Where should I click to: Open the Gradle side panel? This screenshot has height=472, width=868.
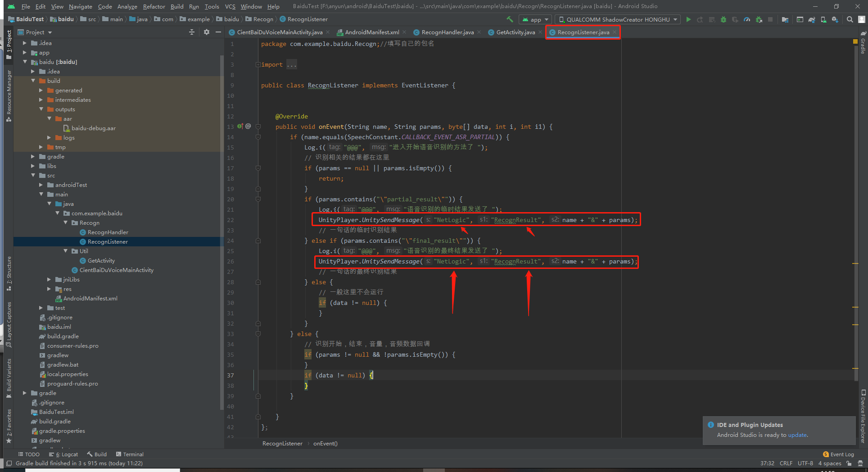pos(863,42)
